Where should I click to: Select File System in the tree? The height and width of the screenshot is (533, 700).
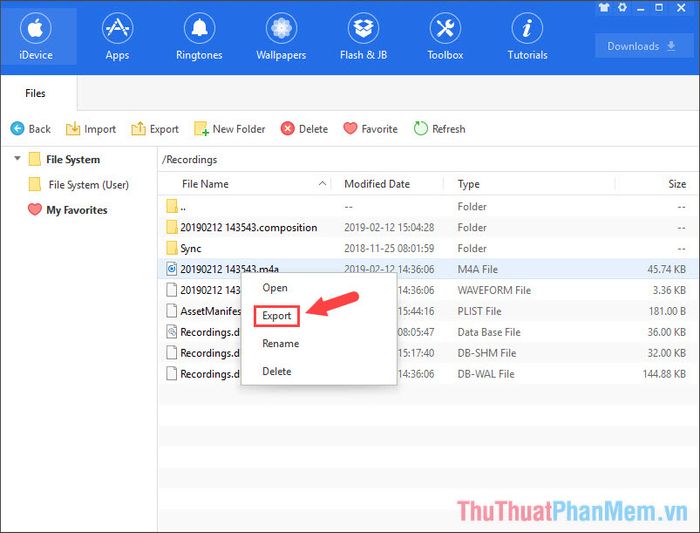(x=73, y=159)
